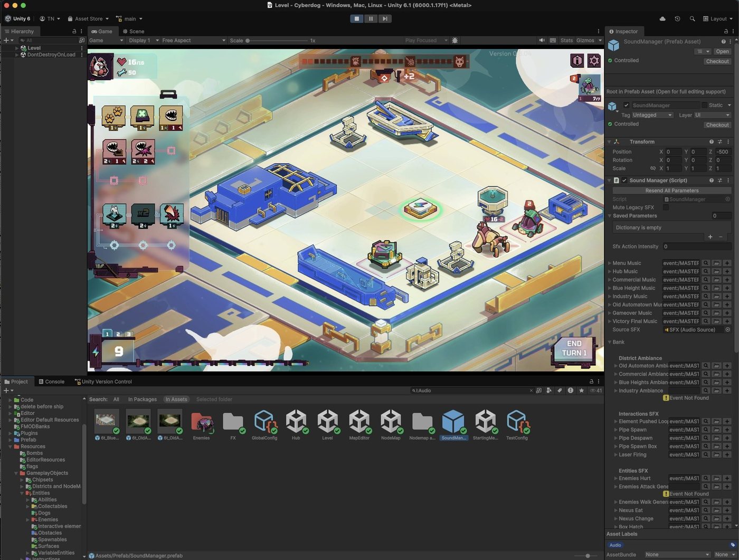
Task: Switch to the Scene tab
Action: [133, 31]
